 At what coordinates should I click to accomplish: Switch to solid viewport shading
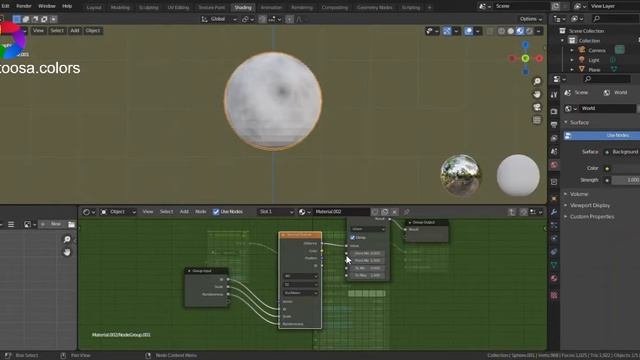pyautogui.click(x=511, y=31)
